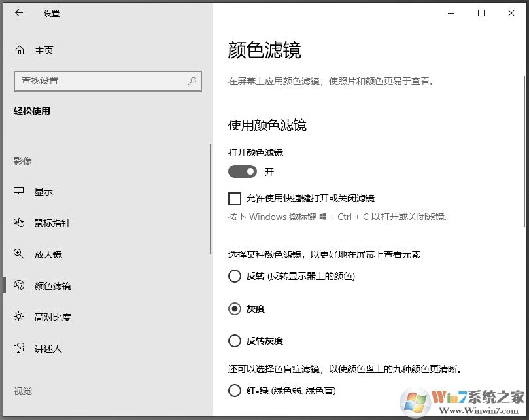Choose the 红-绿 color blindness filter
Image resolution: width=529 pixels, height=420 pixels.
[235, 391]
